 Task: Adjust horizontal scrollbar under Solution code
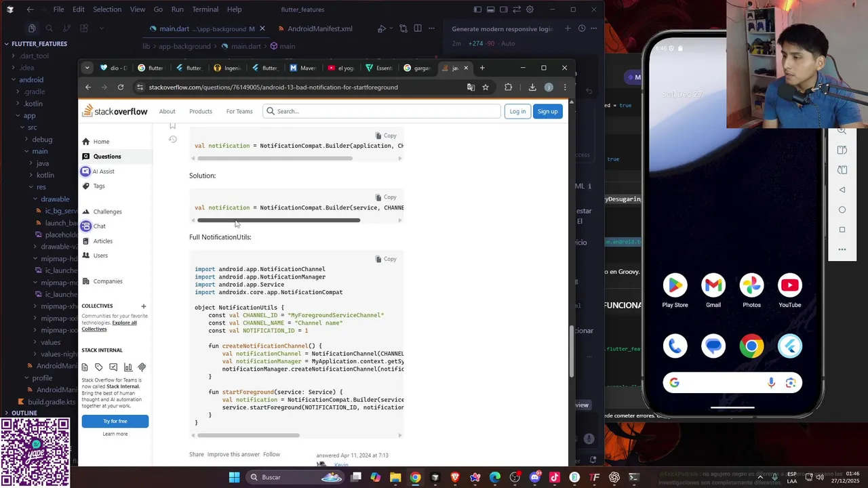click(x=278, y=220)
